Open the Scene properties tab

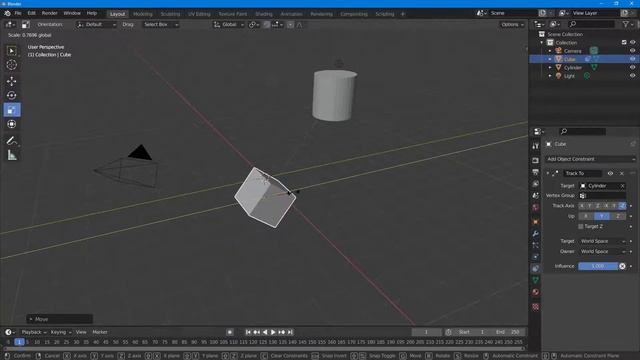click(536, 196)
